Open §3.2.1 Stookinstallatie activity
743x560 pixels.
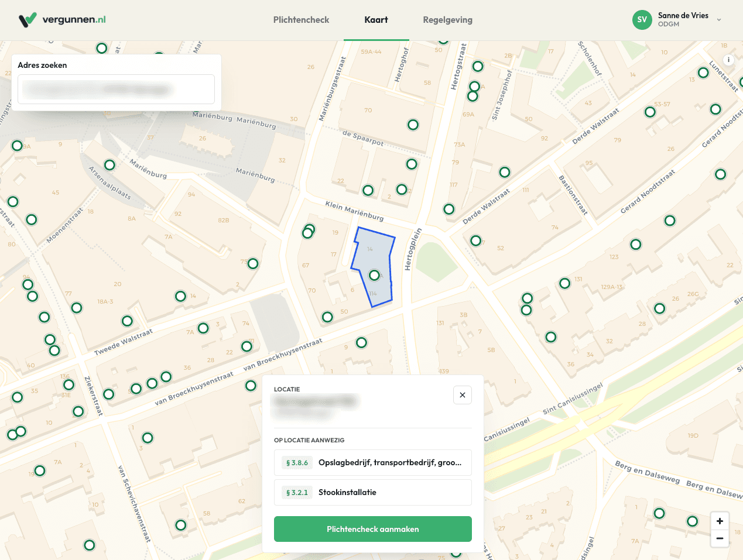pyautogui.click(x=373, y=492)
